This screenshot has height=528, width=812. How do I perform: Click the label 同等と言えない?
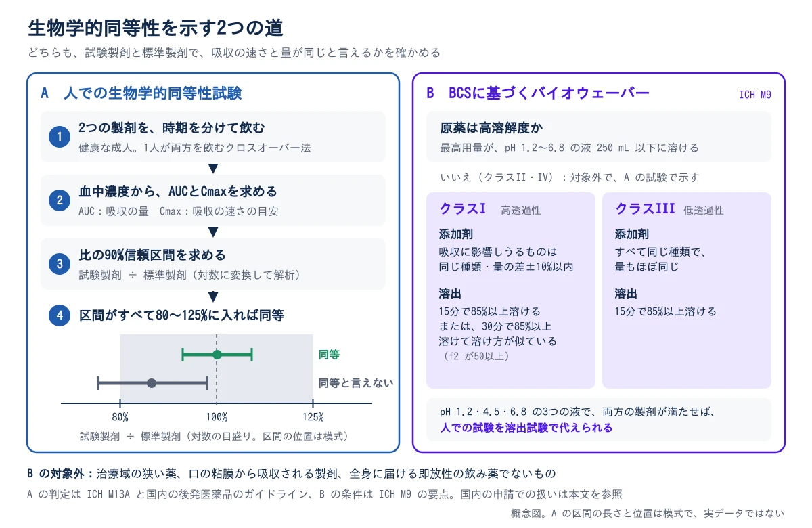coord(356,383)
